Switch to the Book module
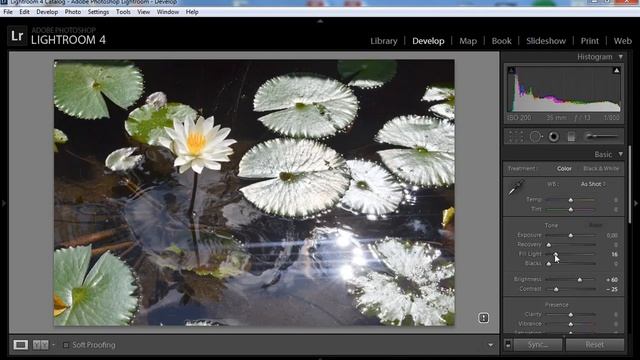Screen dimensions: 640x360 tap(501, 41)
